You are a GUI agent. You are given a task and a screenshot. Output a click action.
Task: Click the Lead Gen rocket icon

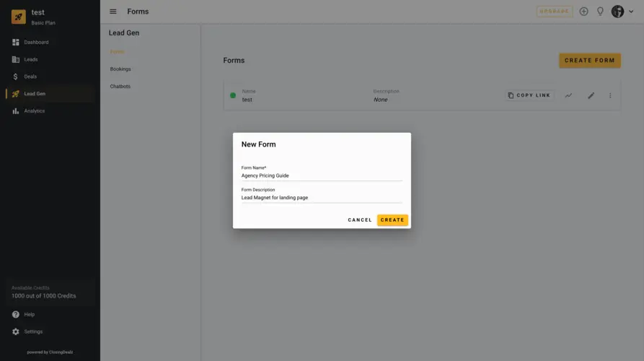[x=16, y=94]
